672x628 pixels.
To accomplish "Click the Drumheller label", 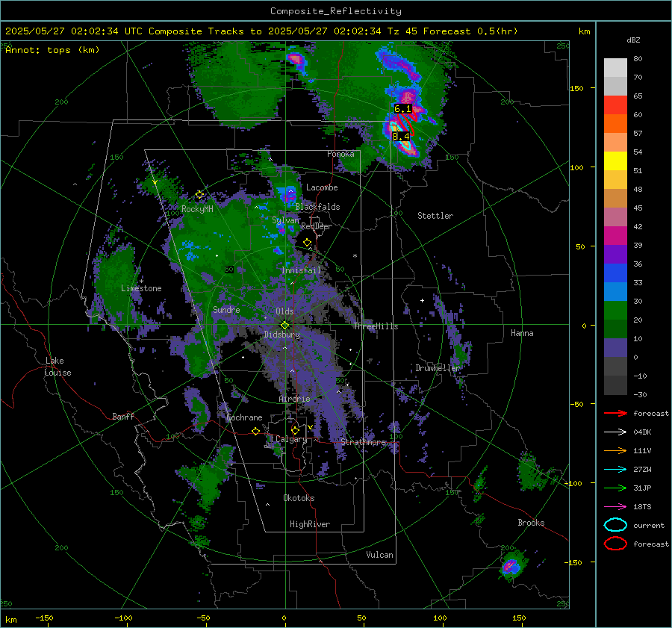I will [438, 368].
